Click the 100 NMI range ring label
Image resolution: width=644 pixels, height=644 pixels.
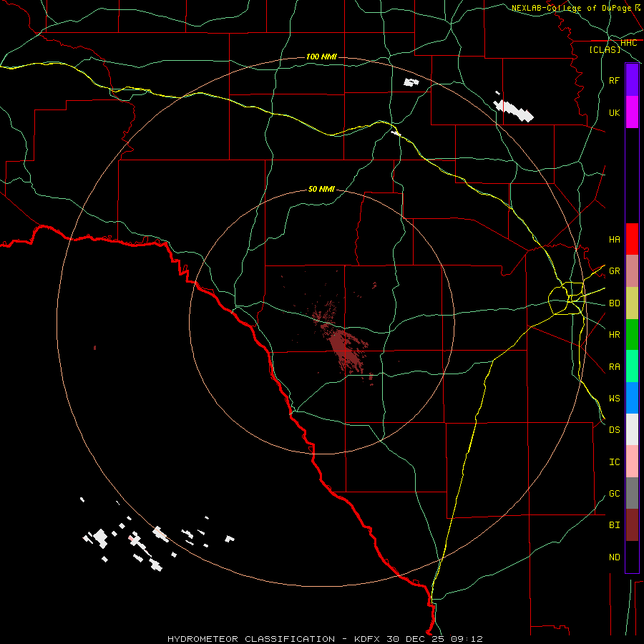point(321,57)
